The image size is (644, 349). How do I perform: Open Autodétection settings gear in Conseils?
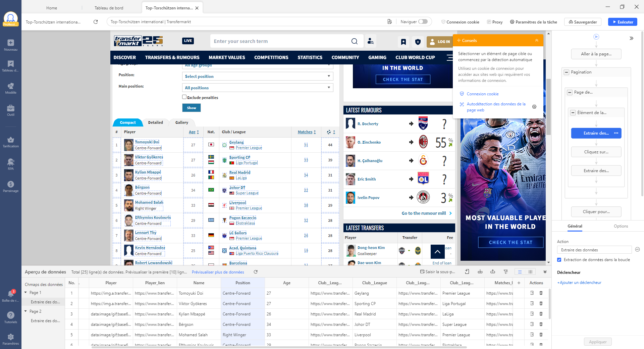tap(534, 107)
